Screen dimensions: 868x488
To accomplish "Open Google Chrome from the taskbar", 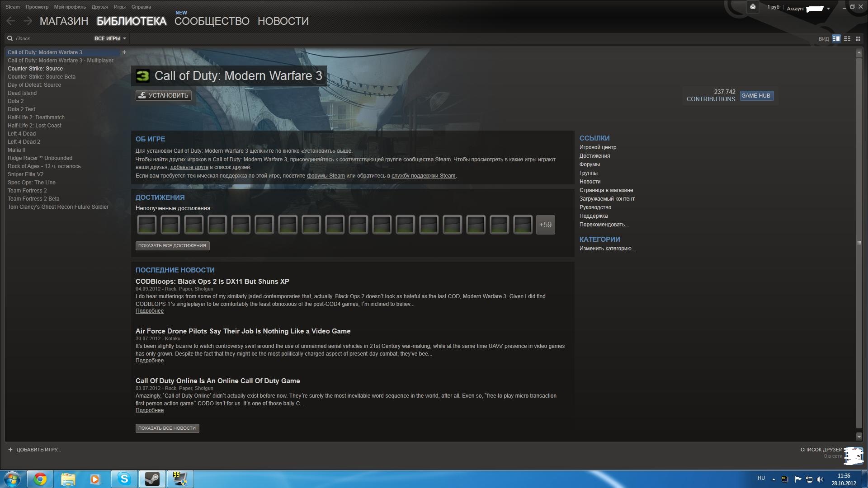I will click(x=40, y=479).
